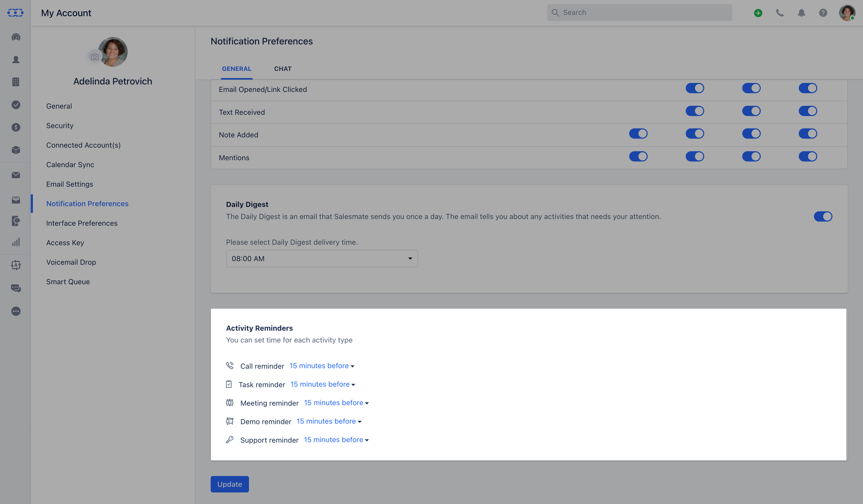The height and width of the screenshot is (504, 863).
Task: Open Security settings
Action: (60, 125)
